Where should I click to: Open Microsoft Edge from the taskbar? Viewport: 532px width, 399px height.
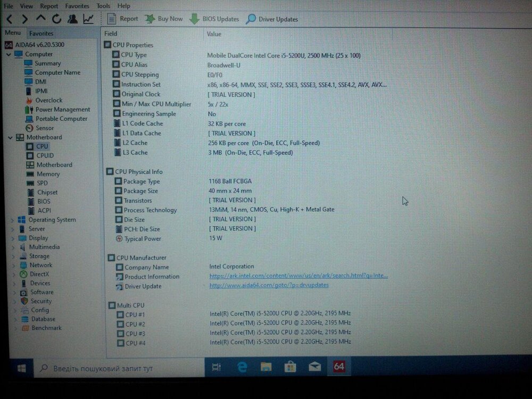[242, 367]
